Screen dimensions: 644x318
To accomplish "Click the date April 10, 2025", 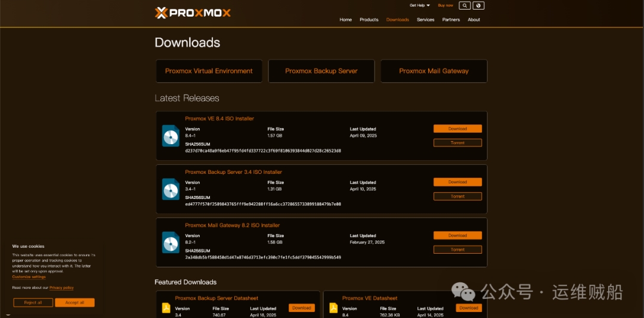I will [x=363, y=189].
